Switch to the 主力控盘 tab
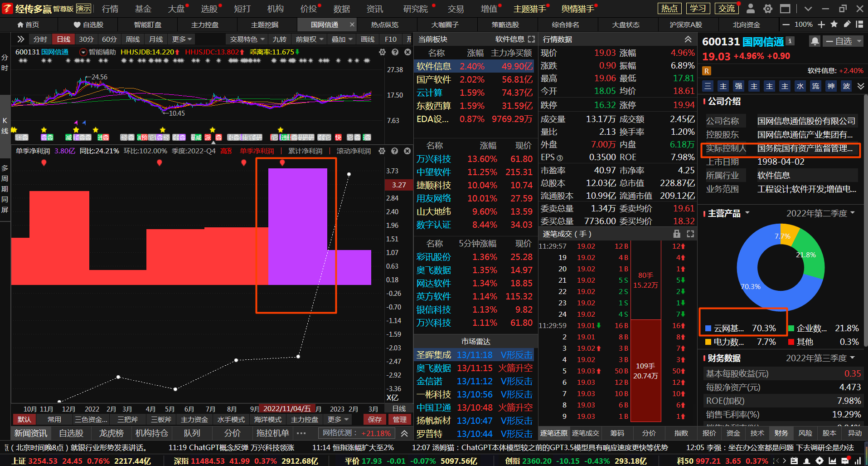 coord(204,25)
